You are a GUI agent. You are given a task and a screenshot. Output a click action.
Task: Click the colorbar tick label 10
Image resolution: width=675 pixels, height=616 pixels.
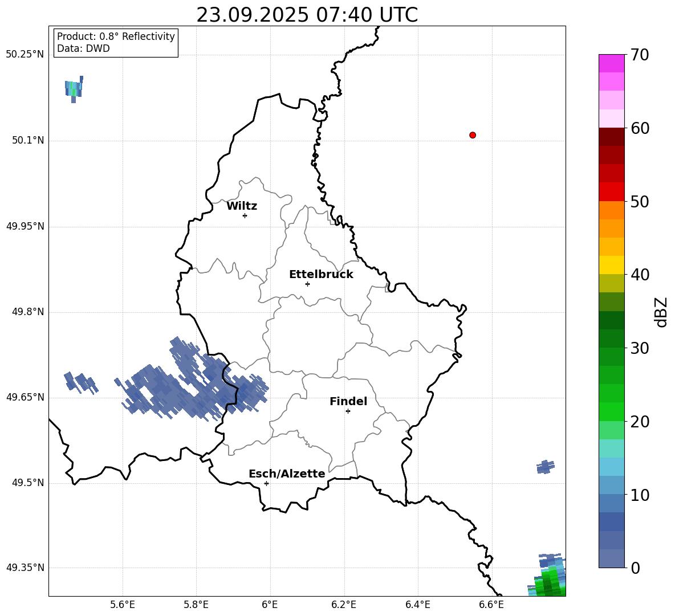coord(640,495)
